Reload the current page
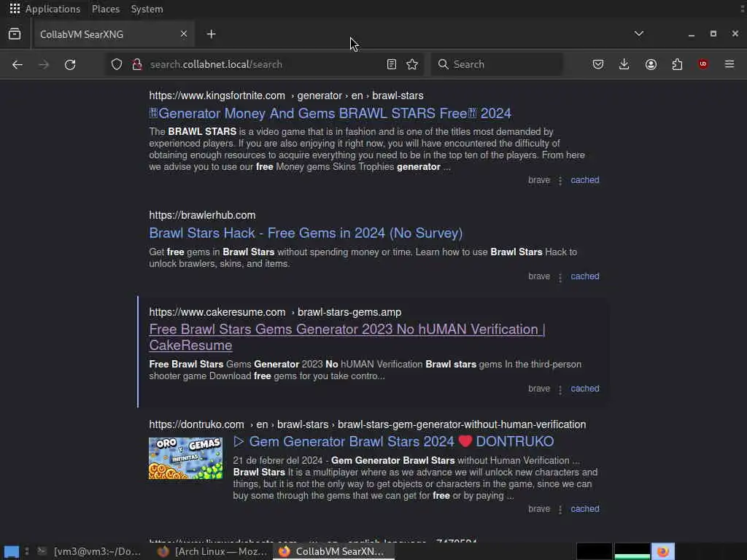Image resolution: width=747 pixels, height=560 pixels. (70, 64)
